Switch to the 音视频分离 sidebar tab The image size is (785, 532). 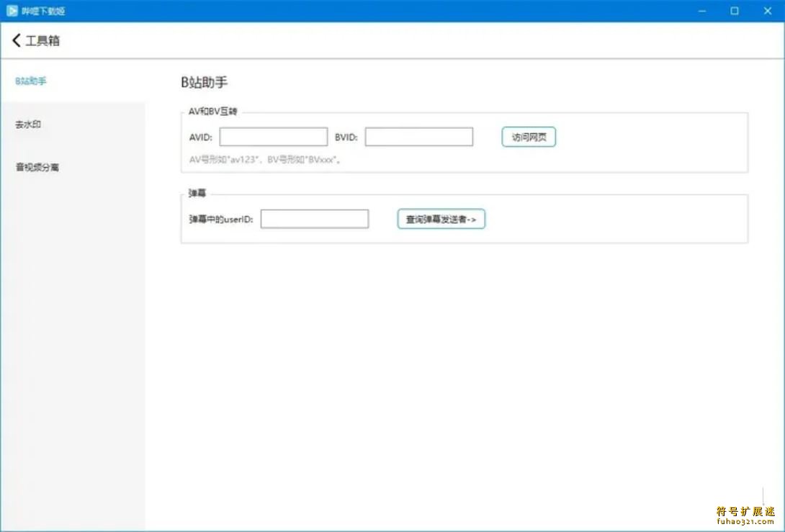(73, 167)
